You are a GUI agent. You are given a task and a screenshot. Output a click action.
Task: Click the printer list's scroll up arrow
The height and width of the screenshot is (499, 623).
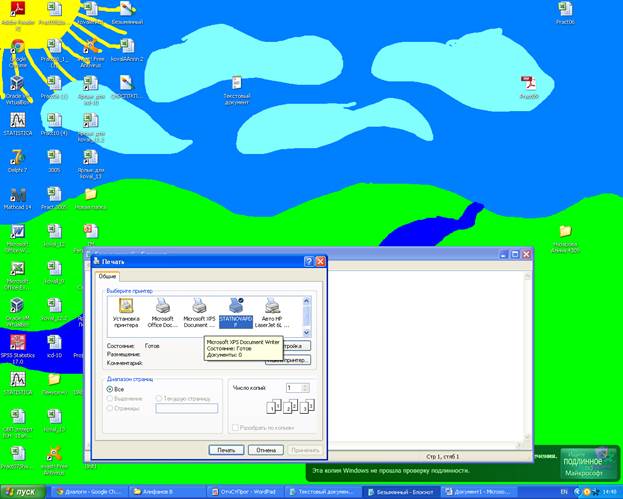pyautogui.click(x=306, y=301)
